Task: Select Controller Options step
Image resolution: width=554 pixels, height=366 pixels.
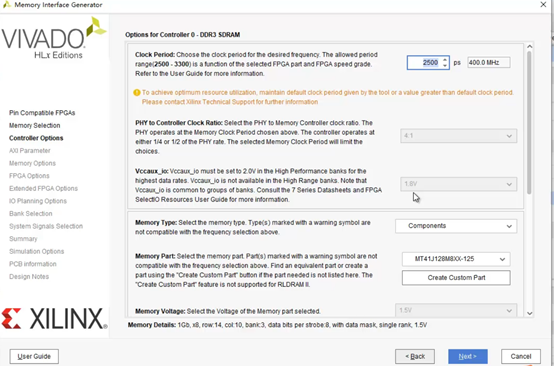Action: point(36,138)
